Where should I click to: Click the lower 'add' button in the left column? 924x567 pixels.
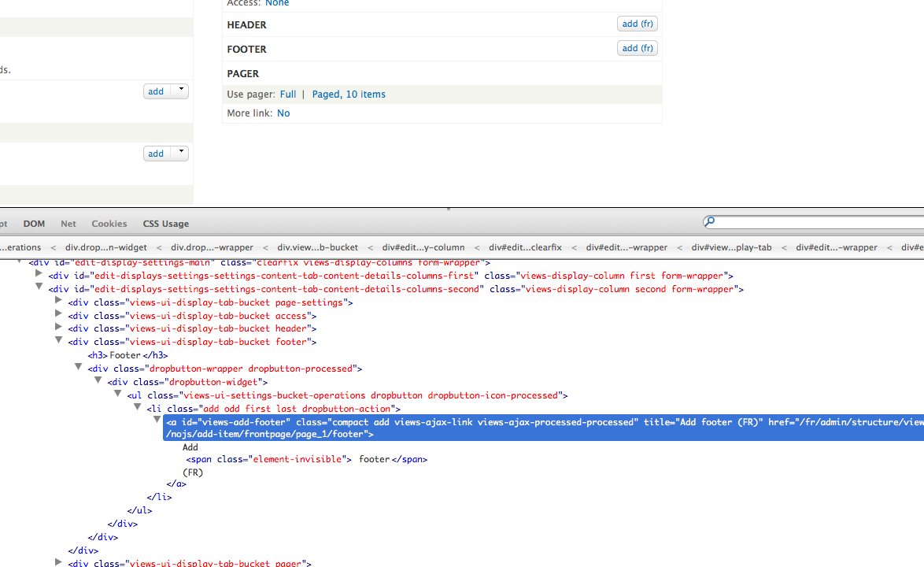(x=156, y=154)
